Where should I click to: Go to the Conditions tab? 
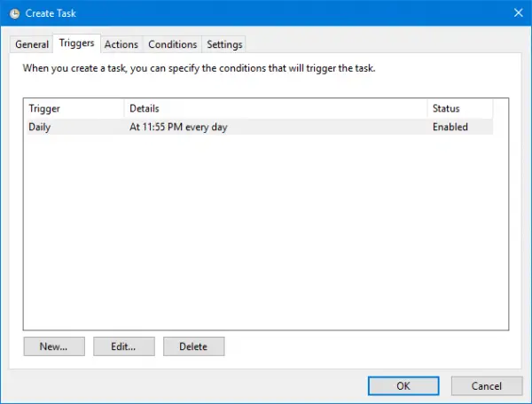tap(172, 44)
